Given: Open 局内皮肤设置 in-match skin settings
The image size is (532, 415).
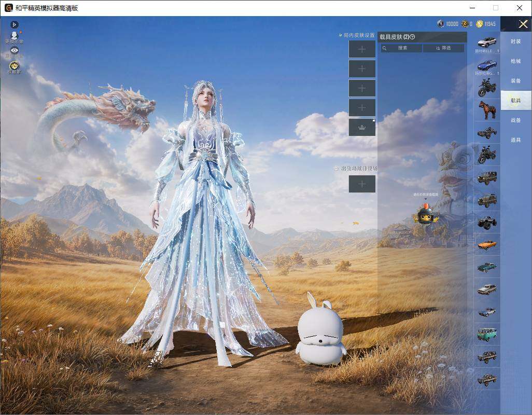Looking at the screenshot, I should click(x=357, y=35).
